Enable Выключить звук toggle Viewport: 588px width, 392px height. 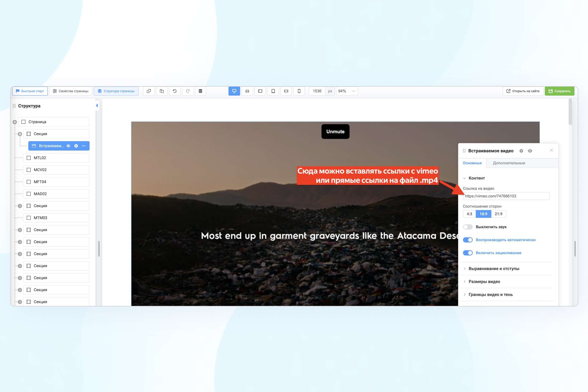[468, 227]
